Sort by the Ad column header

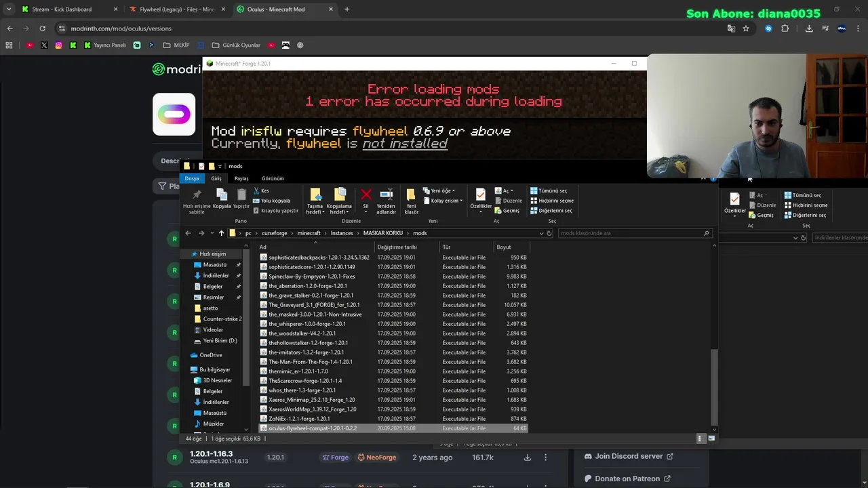coord(315,247)
